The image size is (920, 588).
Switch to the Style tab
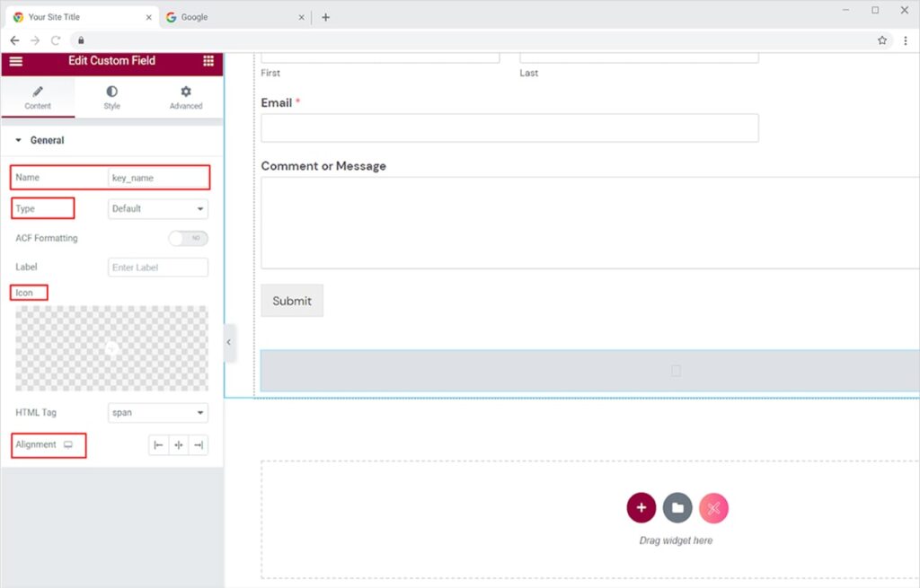point(111,97)
